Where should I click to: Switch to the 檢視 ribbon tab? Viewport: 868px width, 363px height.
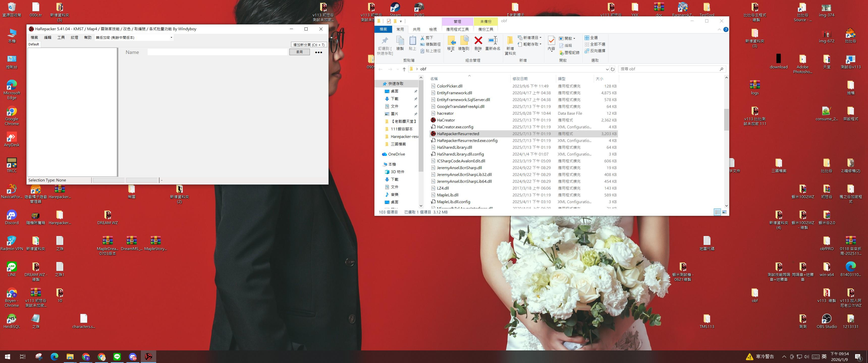point(433,29)
